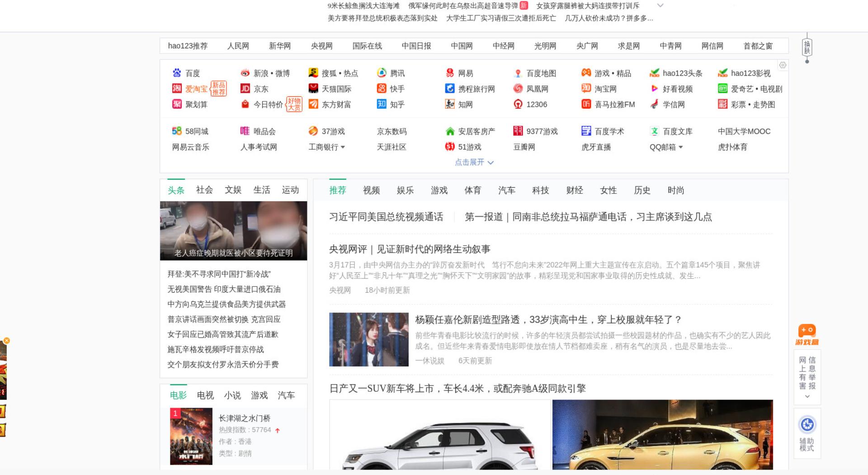The height and width of the screenshot is (475, 868).
Task: Switch to the 文娱 news tab
Action: [x=233, y=190]
